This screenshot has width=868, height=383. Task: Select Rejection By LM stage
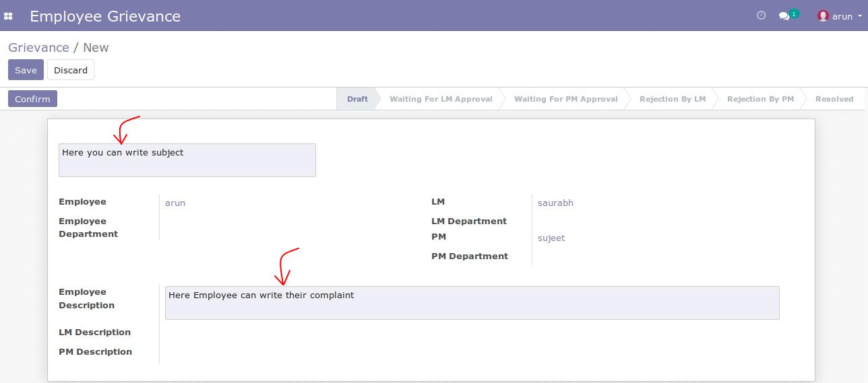point(673,99)
